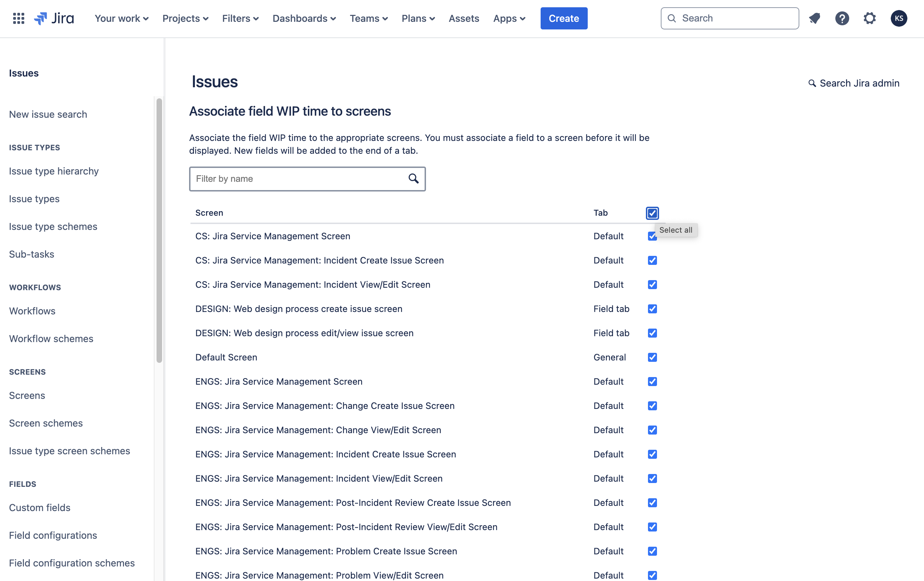Open the settings gear icon
The width and height of the screenshot is (924, 581).
tap(870, 18)
